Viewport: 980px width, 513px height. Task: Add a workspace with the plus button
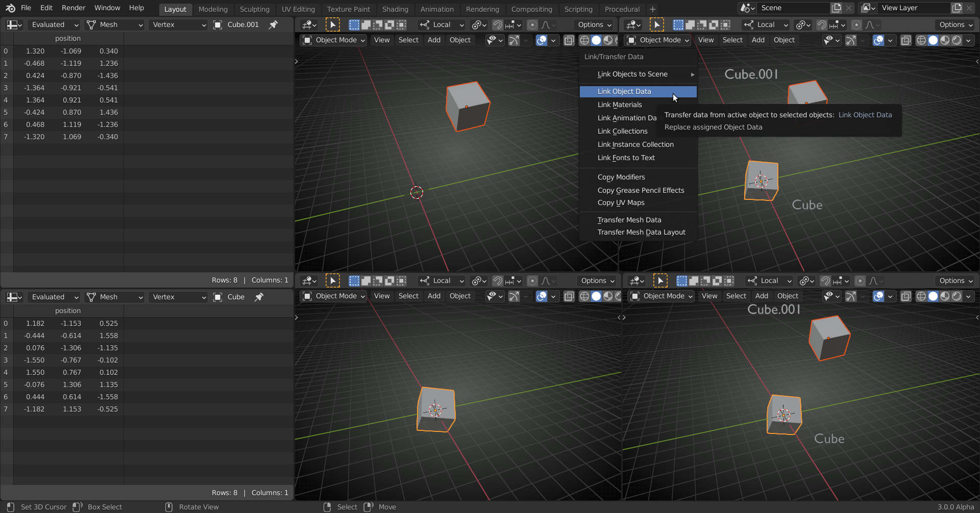[652, 9]
